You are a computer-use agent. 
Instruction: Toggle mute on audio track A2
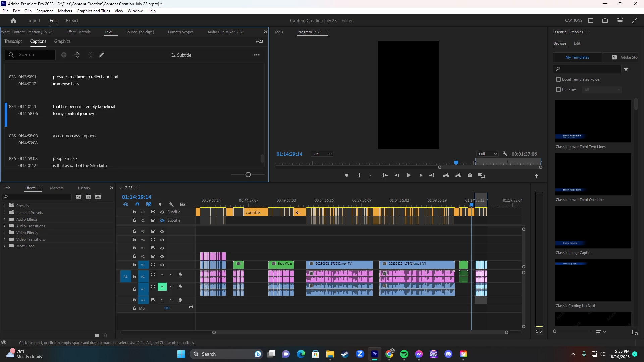tap(162, 287)
